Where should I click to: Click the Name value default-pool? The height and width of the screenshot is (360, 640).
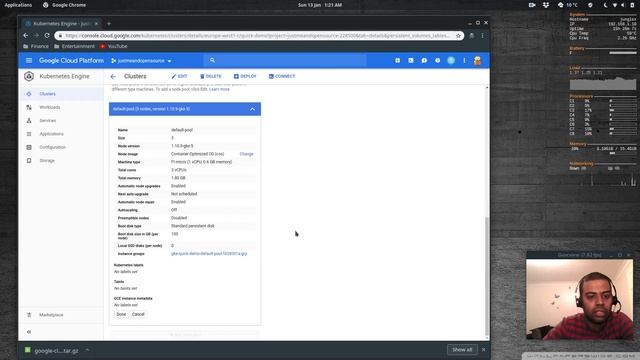click(182, 130)
